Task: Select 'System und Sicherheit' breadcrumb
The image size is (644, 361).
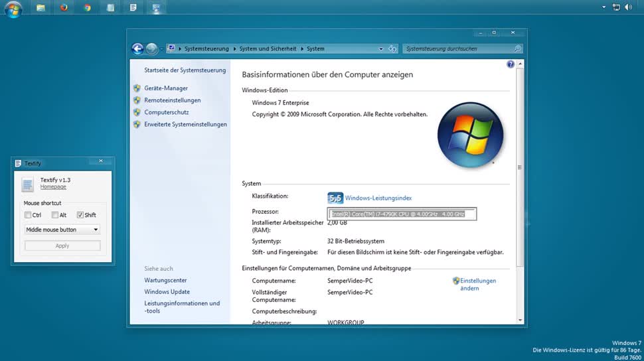Action: point(268,48)
